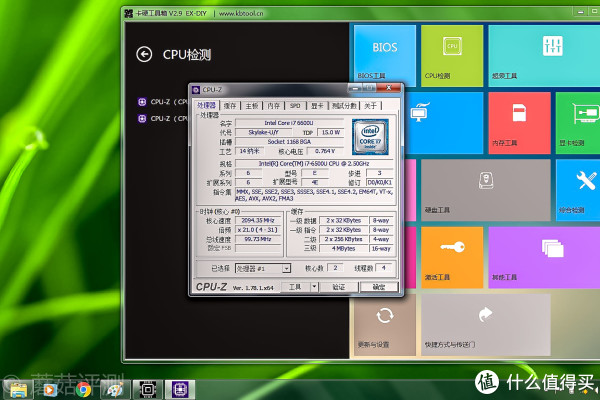600x400 pixels.
Task: Click the Socket 1168 BGA field
Action: (289, 142)
